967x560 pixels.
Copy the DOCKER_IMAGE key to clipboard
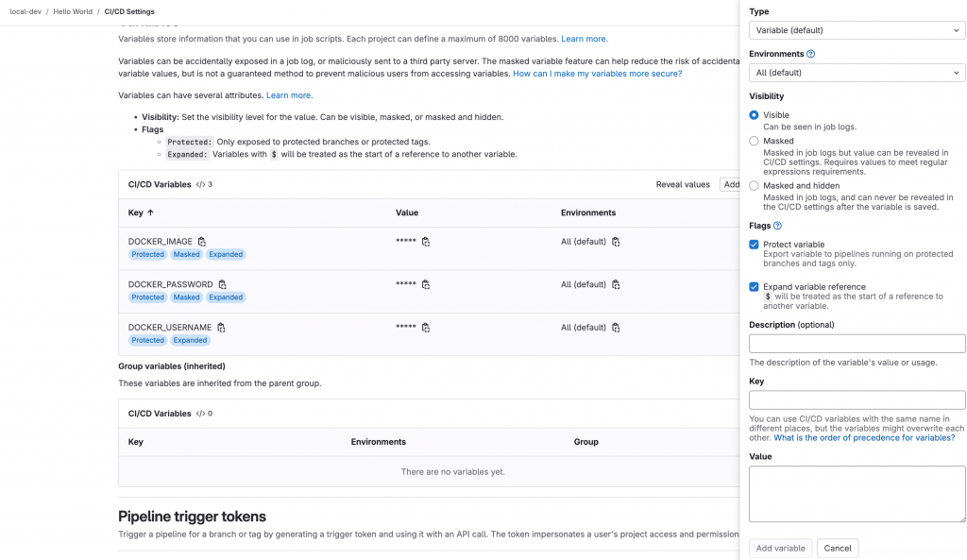(202, 242)
